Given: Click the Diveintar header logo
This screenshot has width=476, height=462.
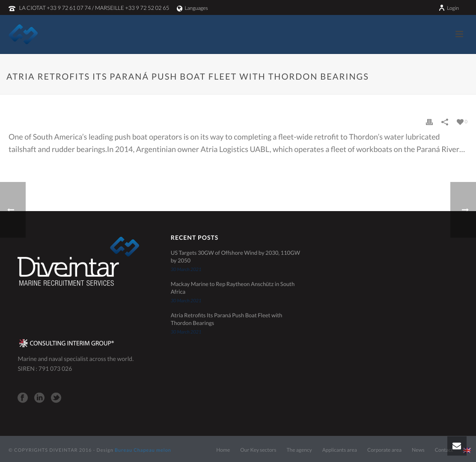Looking at the screenshot, I should pyautogui.click(x=23, y=34).
